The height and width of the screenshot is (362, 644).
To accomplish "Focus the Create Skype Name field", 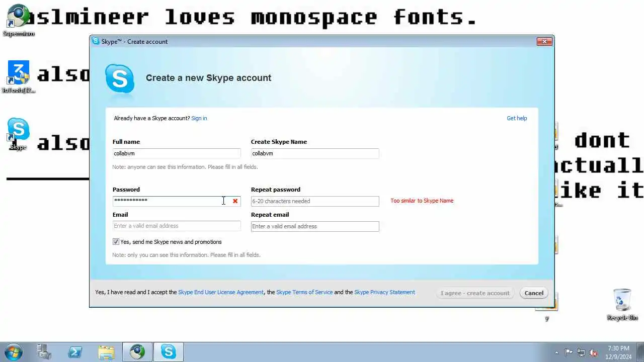I will tap(315, 153).
